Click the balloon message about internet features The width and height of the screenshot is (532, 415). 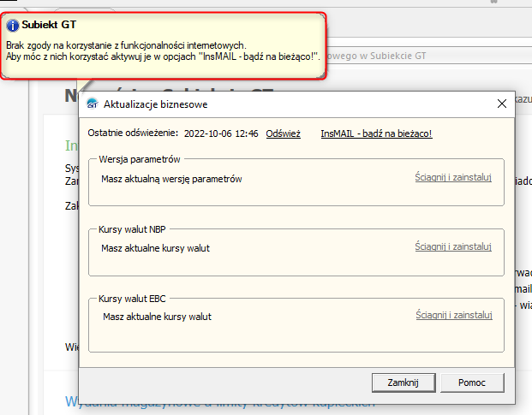point(163,50)
